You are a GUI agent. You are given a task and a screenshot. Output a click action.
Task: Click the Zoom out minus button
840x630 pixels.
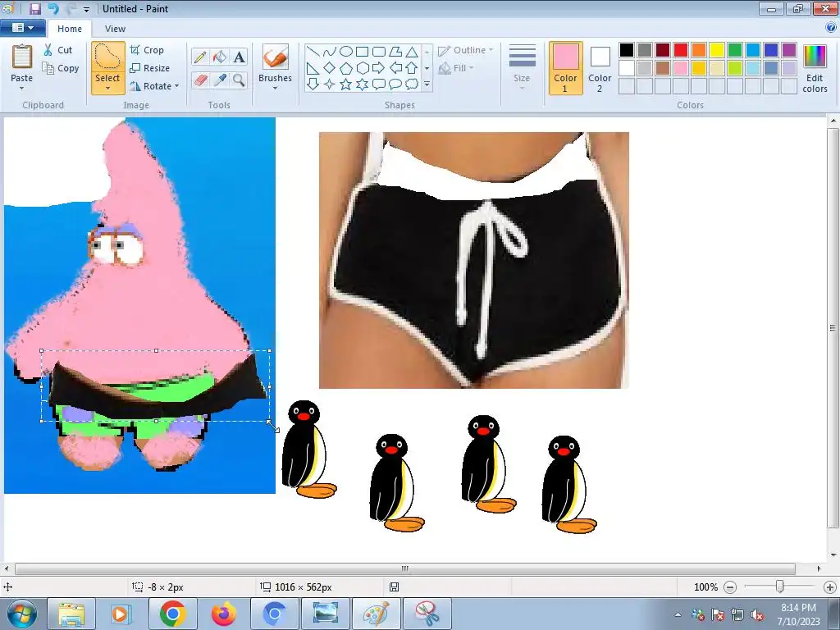click(729, 587)
